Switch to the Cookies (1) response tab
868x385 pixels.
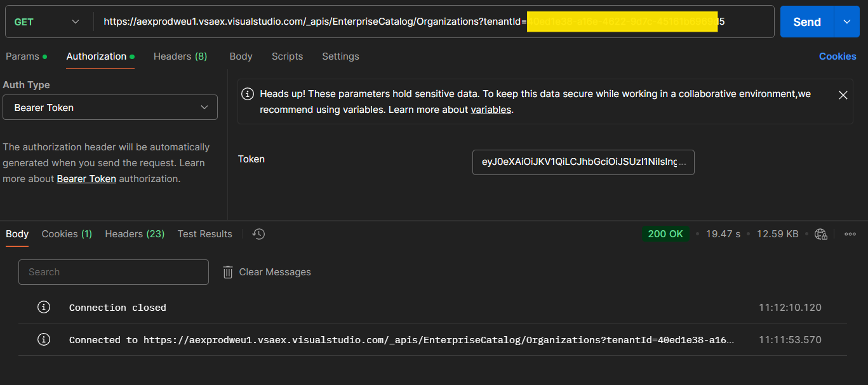(x=66, y=233)
